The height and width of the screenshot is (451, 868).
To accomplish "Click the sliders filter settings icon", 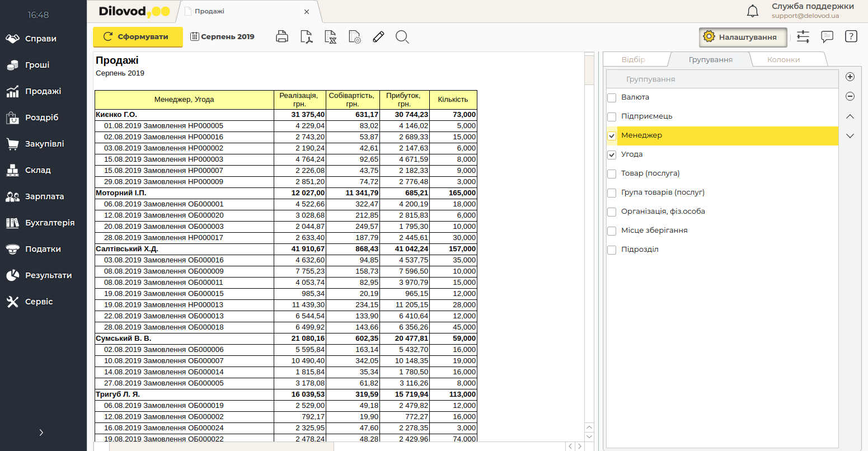I will click(x=803, y=37).
